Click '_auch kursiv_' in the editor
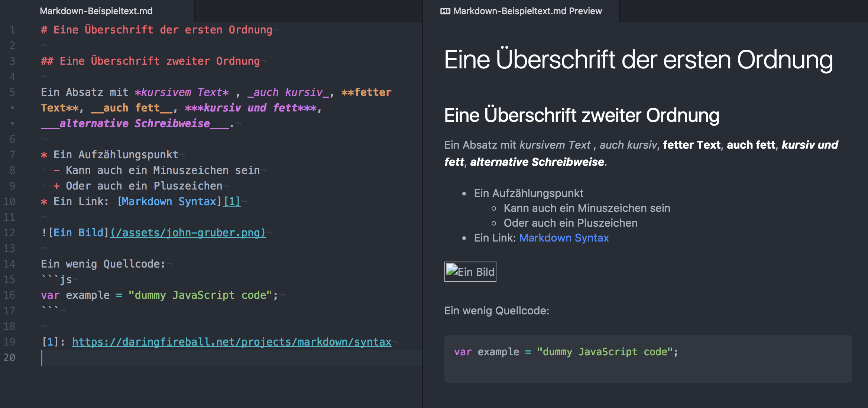The width and height of the screenshot is (868, 408). [288, 92]
